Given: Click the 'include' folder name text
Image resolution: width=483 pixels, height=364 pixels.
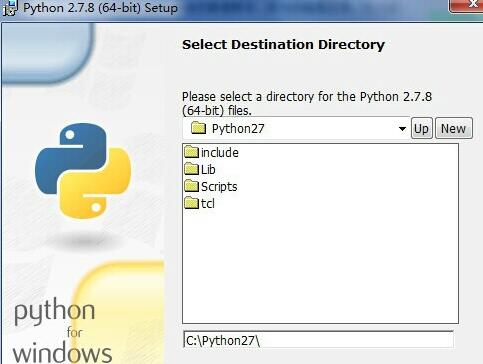Looking at the screenshot, I should (x=220, y=153).
